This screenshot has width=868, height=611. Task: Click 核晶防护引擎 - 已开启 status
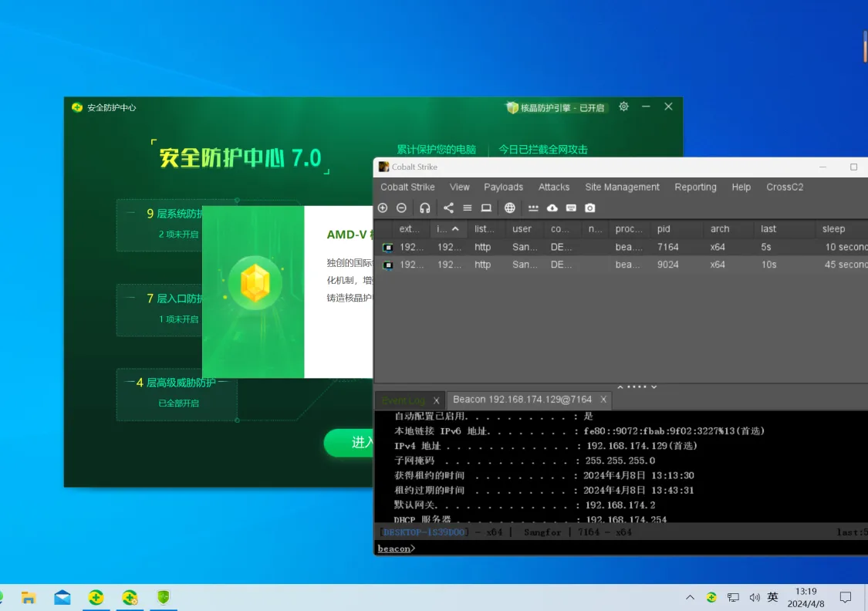pyautogui.click(x=562, y=108)
